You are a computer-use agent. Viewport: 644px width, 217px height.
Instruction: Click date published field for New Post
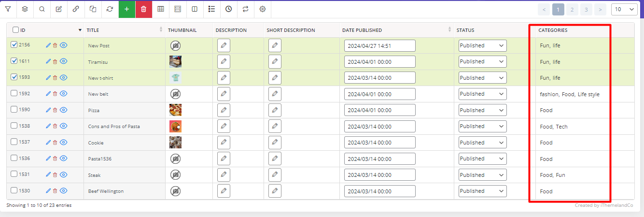click(380, 45)
